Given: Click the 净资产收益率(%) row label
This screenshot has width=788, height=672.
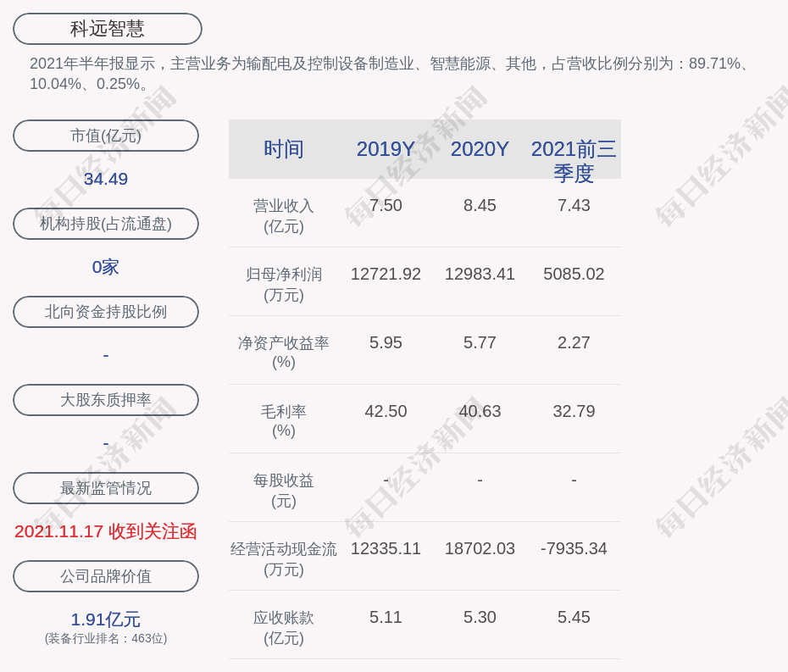Looking at the screenshot, I should tap(284, 353).
